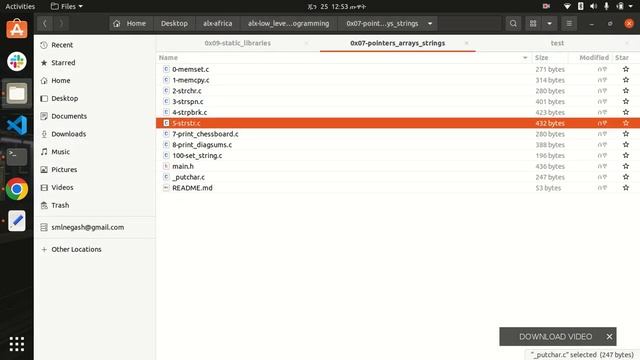Viewport: 640px width, 360px height.
Task: Open volume icon in system tray
Action: [x=593, y=6]
